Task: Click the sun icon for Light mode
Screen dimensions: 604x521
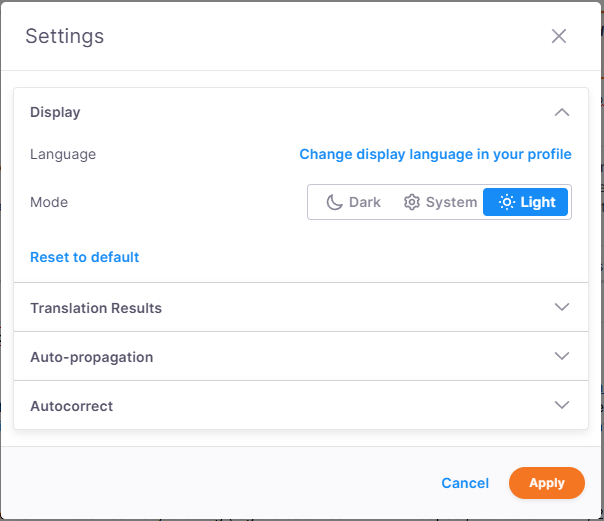Action: tap(507, 202)
